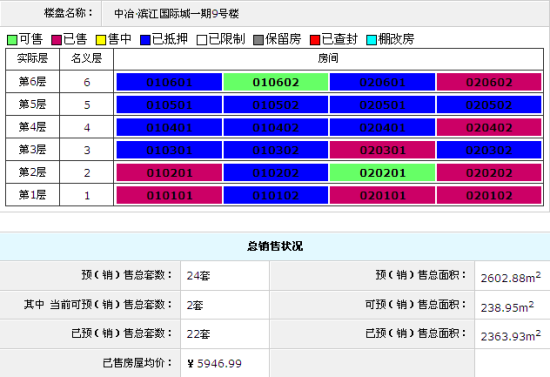Click room cell 020502
Screen dimensions: 550x377
pos(489,105)
